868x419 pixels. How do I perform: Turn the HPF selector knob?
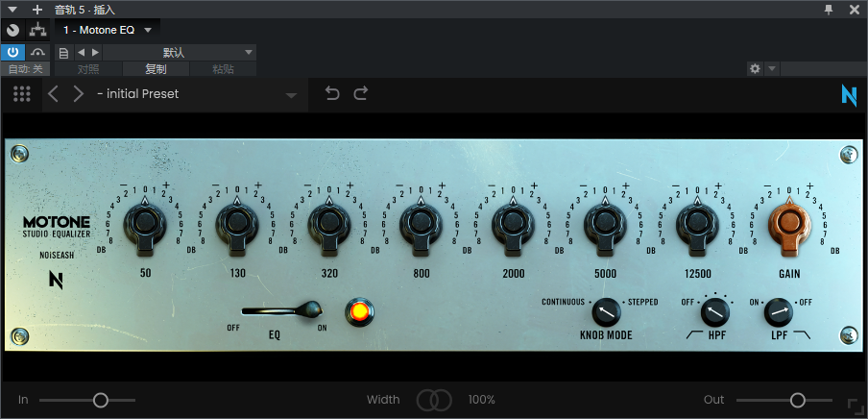715,312
